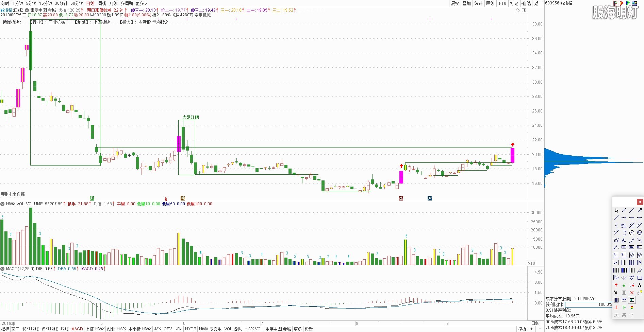Click the red X delete drawing tool
Viewport: 644px width, 332px height.
point(632,293)
